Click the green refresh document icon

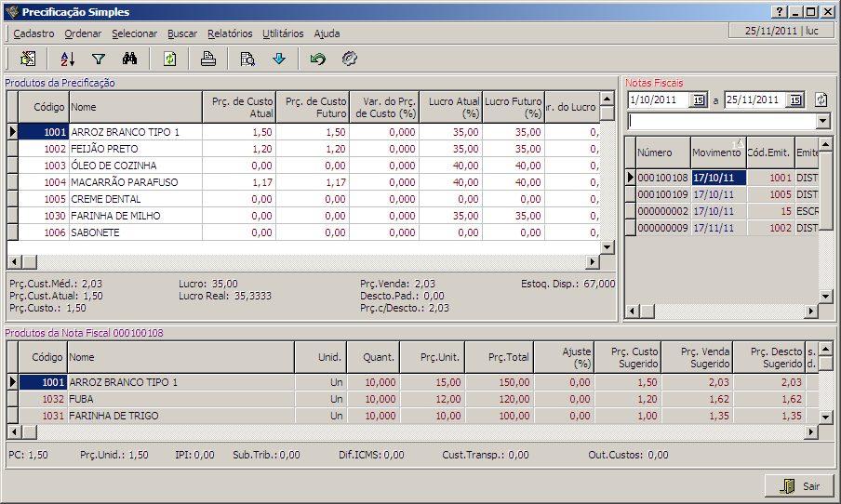[169, 59]
